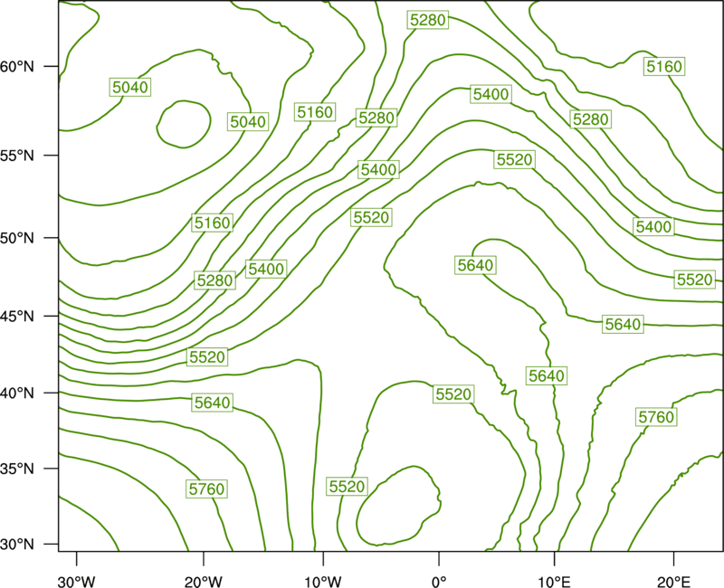Select the 0° longitude axis label

(x=439, y=582)
